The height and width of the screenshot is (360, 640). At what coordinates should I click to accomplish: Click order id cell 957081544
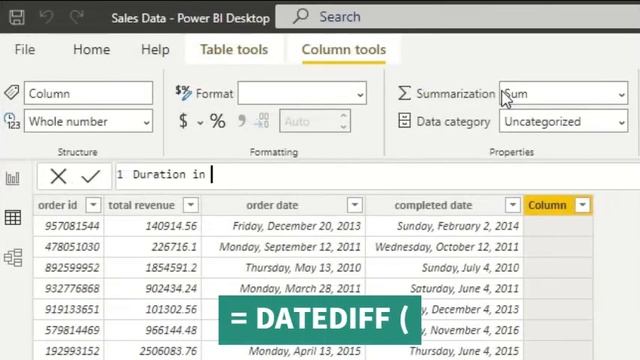69,226
